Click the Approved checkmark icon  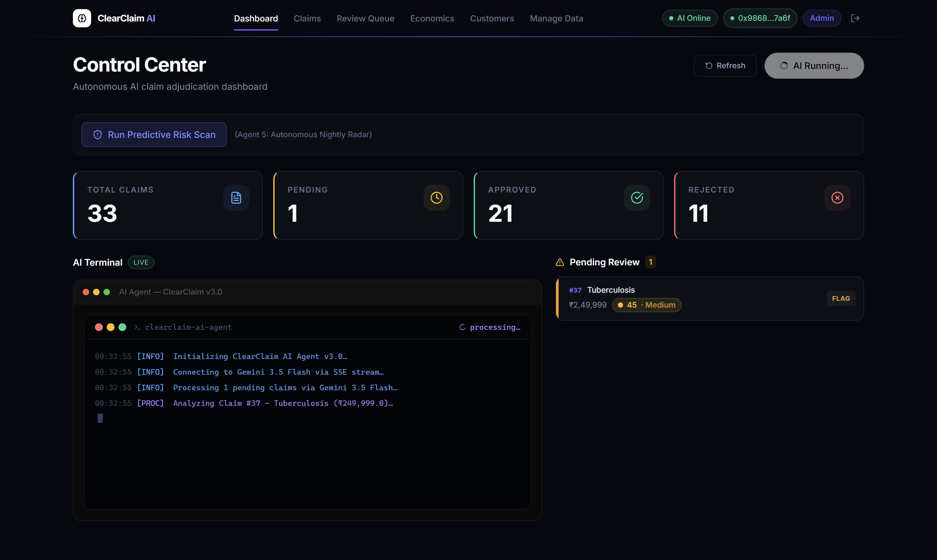coord(637,198)
